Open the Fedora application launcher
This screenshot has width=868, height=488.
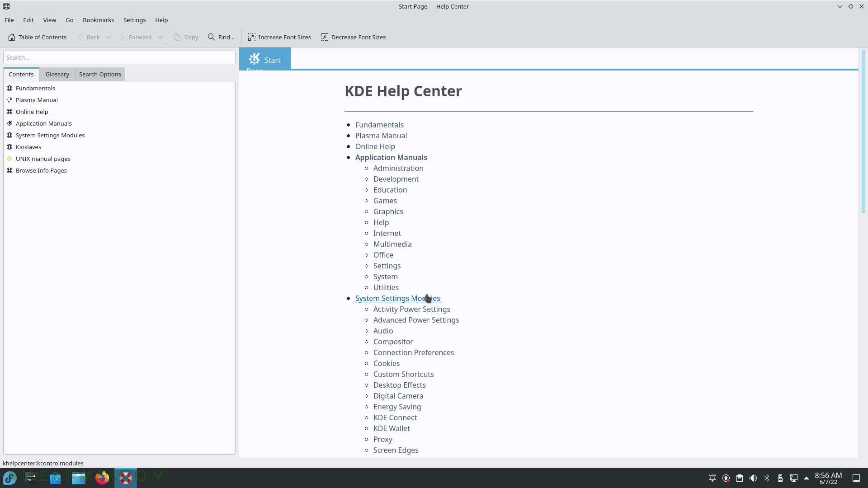10,478
